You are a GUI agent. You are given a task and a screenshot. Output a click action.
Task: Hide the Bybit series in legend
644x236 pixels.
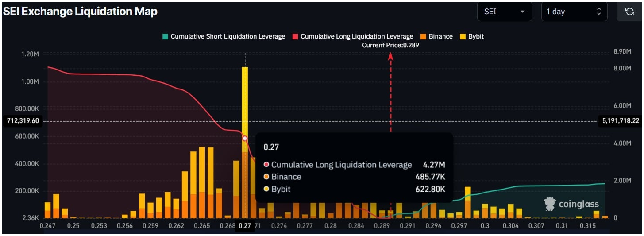click(475, 36)
